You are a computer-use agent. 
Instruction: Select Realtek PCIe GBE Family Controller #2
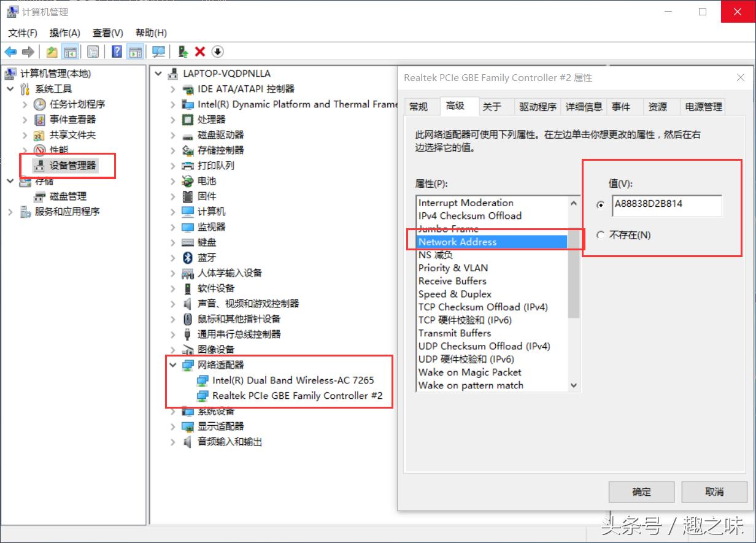point(297,396)
